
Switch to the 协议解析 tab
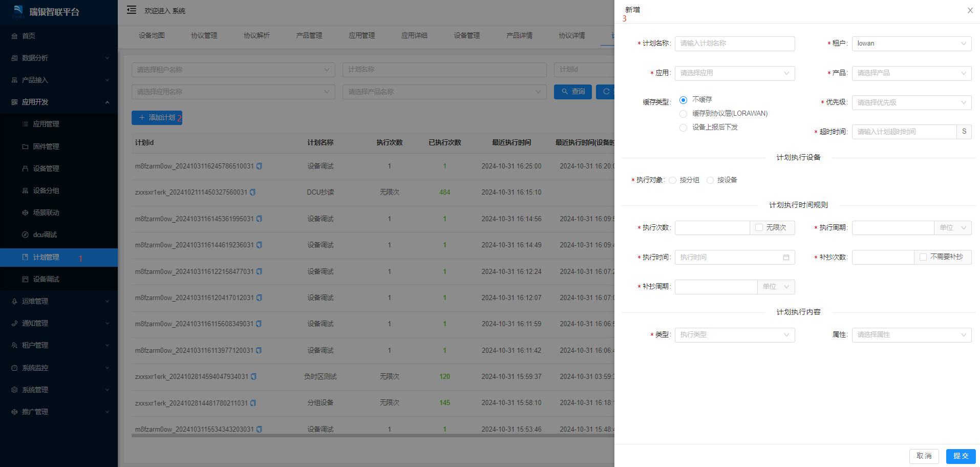pos(257,35)
